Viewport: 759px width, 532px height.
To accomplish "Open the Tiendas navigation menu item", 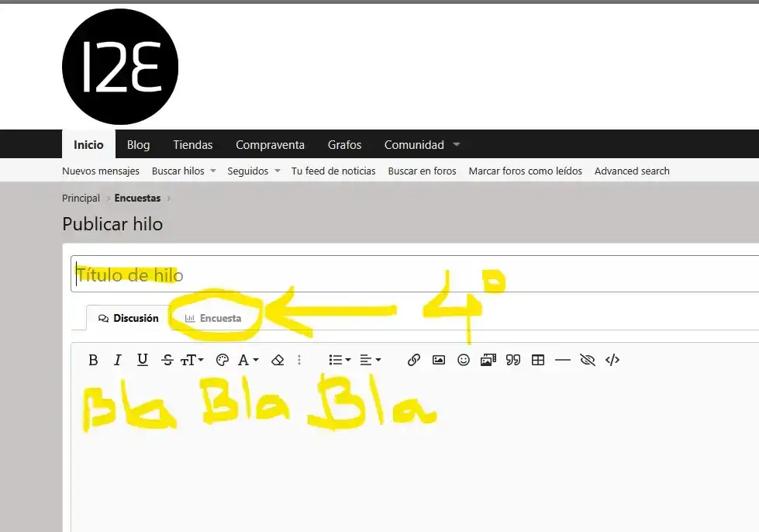I will pos(192,145).
